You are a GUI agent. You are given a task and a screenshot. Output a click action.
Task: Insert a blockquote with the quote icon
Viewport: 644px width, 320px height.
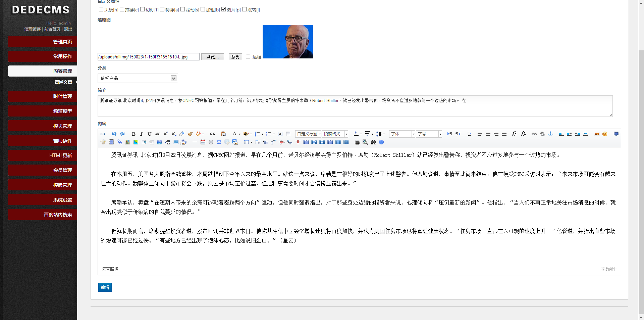(x=212, y=134)
